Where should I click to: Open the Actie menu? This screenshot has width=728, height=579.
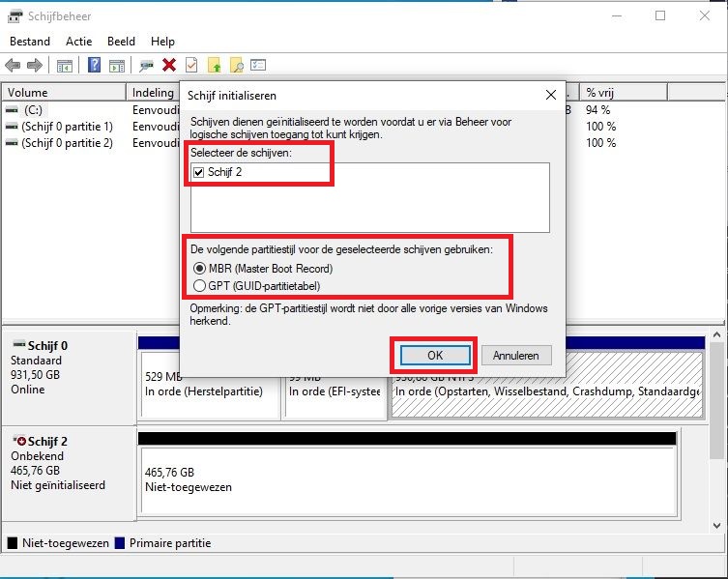click(x=79, y=42)
